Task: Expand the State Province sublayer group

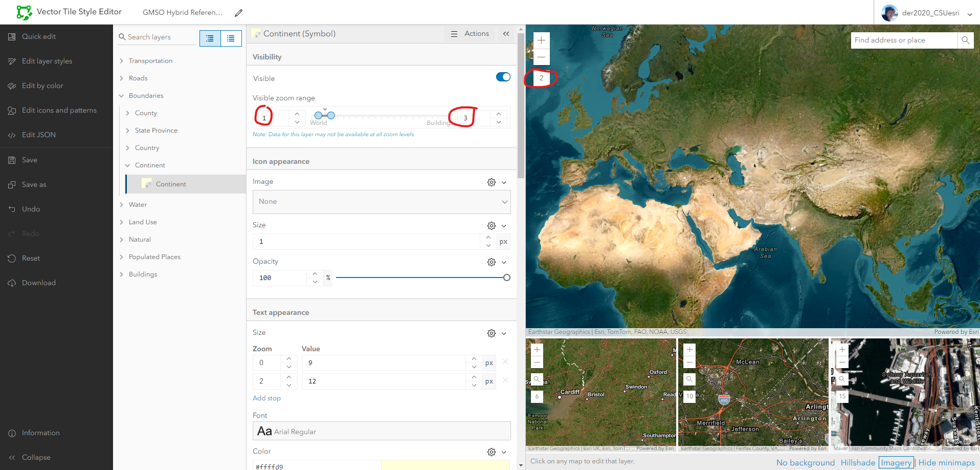Action: [x=128, y=131]
